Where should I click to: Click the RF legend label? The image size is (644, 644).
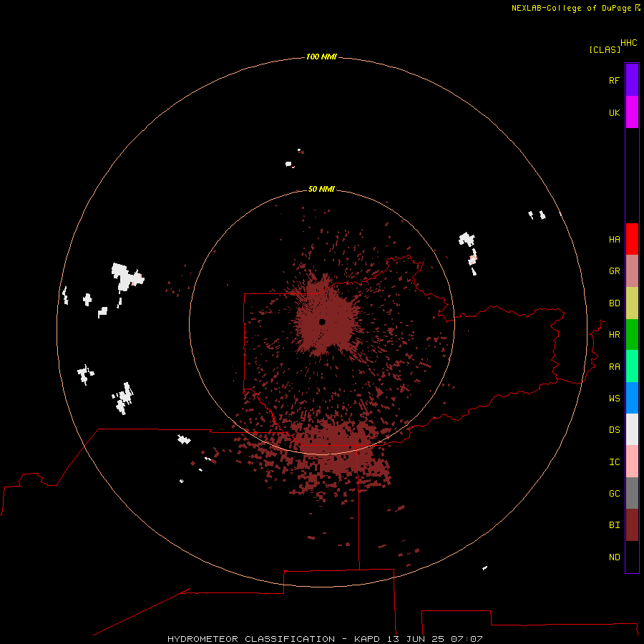[x=614, y=80]
